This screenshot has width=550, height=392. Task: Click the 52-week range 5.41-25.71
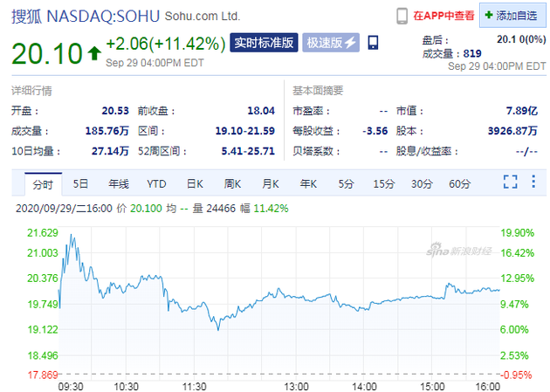(248, 151)
